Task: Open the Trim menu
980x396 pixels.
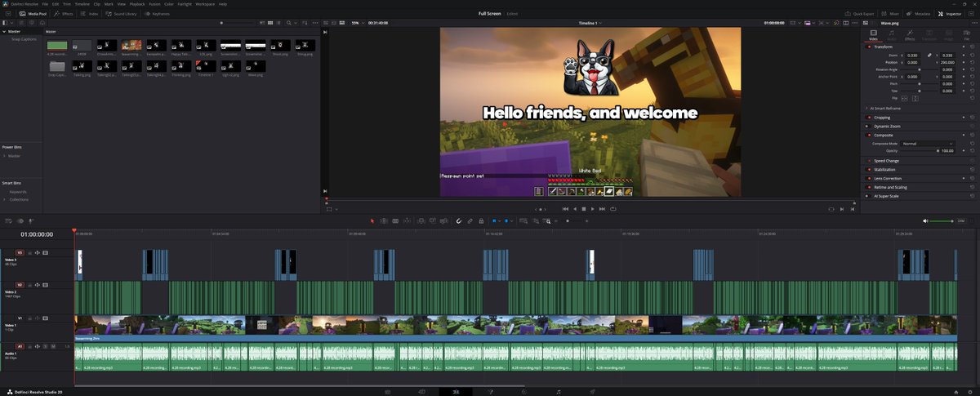Action: point(66,4)
